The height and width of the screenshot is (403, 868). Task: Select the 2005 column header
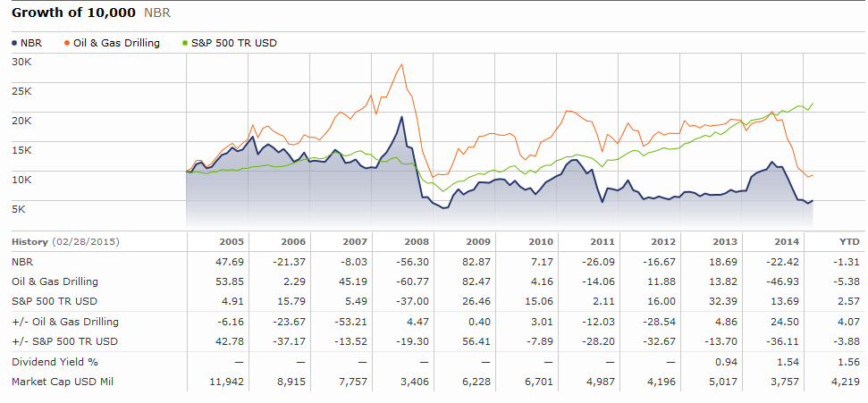pos(232,242)
